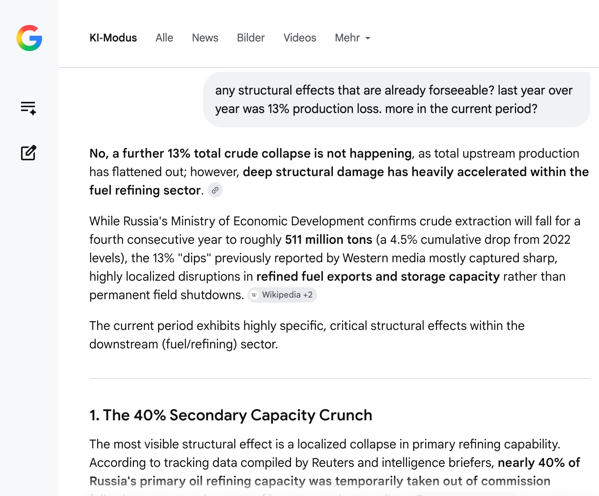Click the '1. The 40% Secondary Capacity Crunch' heading
Screen dimensions: 599x496
pos(231,415)
